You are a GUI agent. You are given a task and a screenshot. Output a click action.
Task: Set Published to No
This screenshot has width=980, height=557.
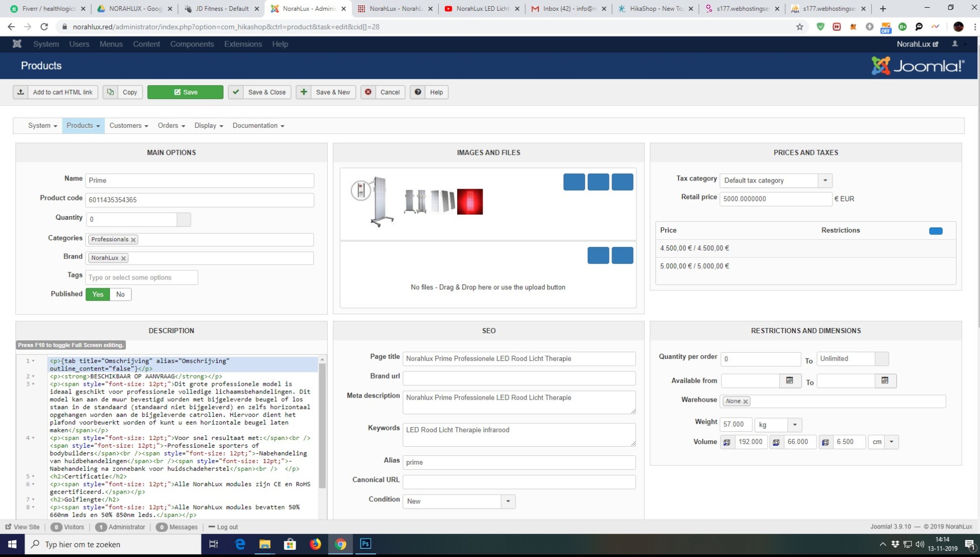tap(120, 294)
